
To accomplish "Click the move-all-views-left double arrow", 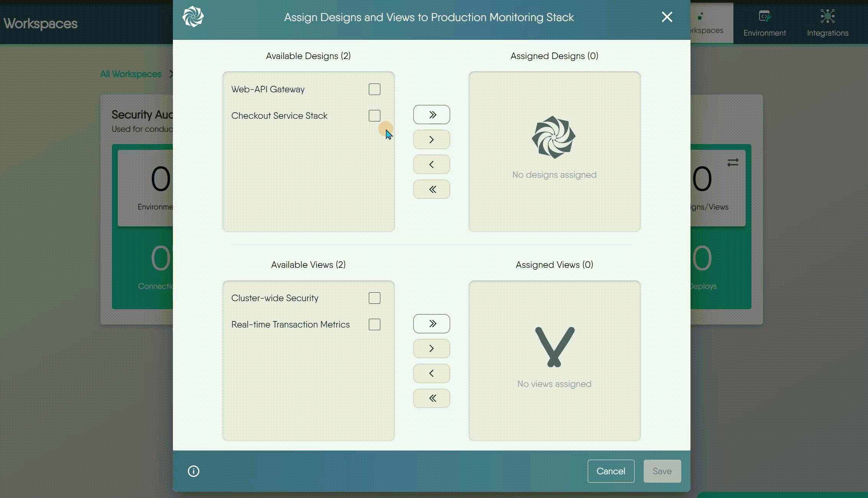I will [x=431, y=398].
